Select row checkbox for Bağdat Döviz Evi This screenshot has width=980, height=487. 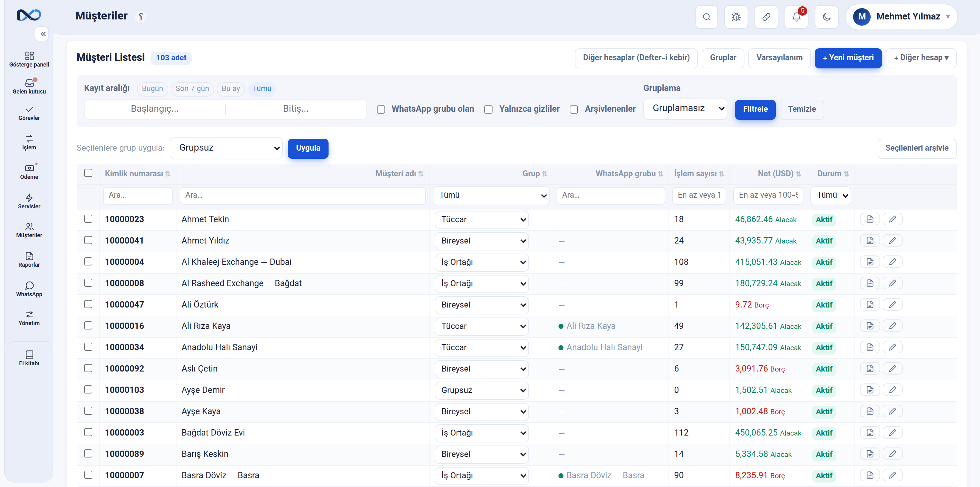click(88, 432)
